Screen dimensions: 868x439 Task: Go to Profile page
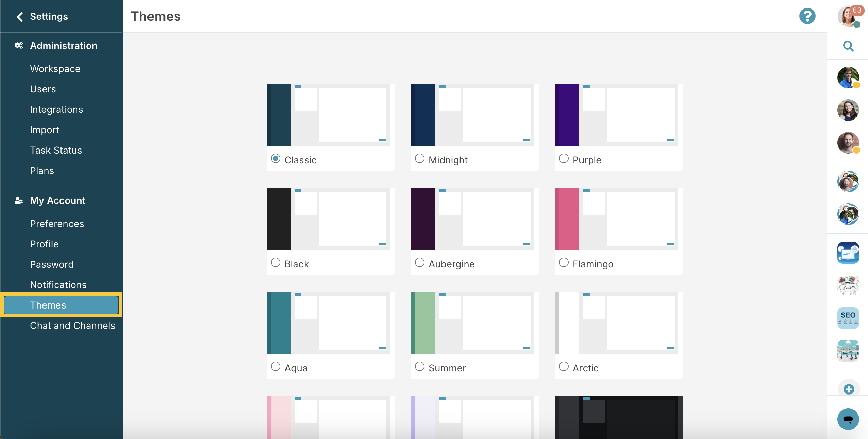coord(44,244)
